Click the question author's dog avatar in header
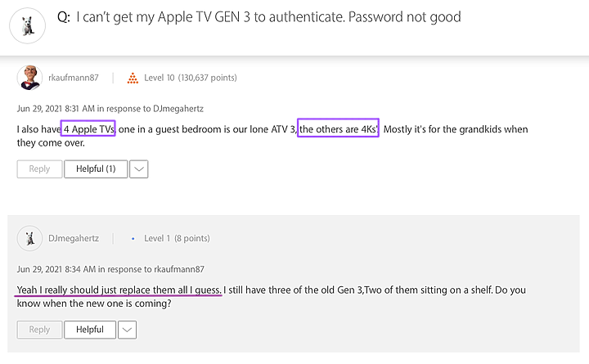 (28, 26)
